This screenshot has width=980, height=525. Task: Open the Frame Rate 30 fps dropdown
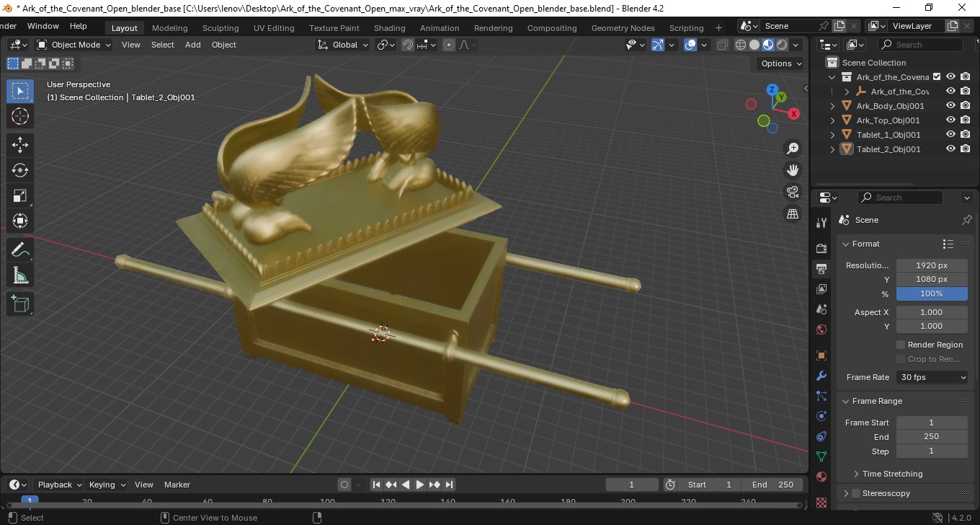(932, 377)
